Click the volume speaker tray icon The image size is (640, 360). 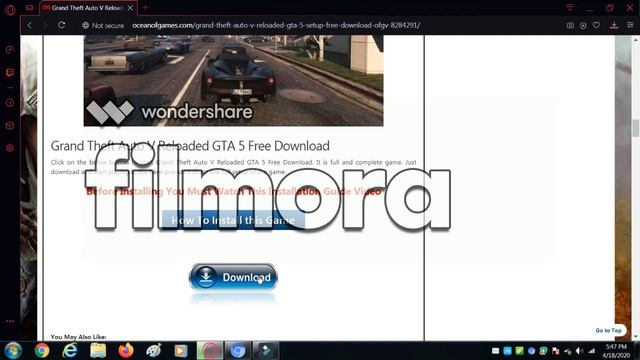tap(579, 351)
